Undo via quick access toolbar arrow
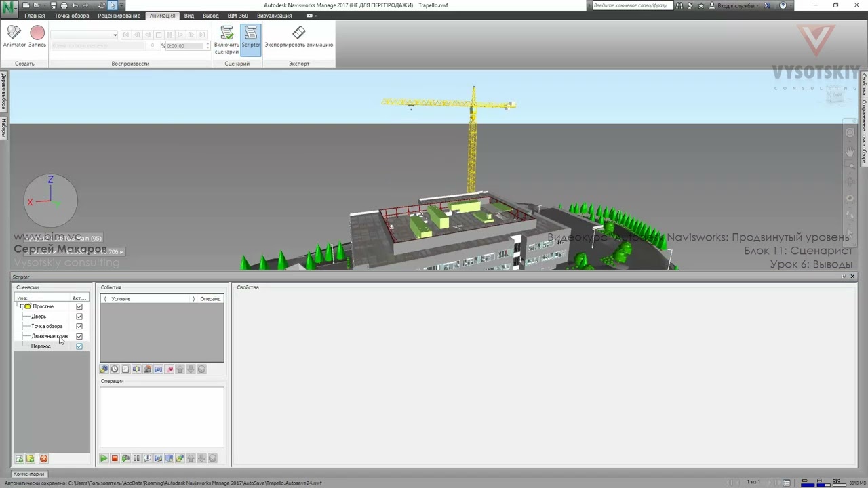 [x=75, y=5]
